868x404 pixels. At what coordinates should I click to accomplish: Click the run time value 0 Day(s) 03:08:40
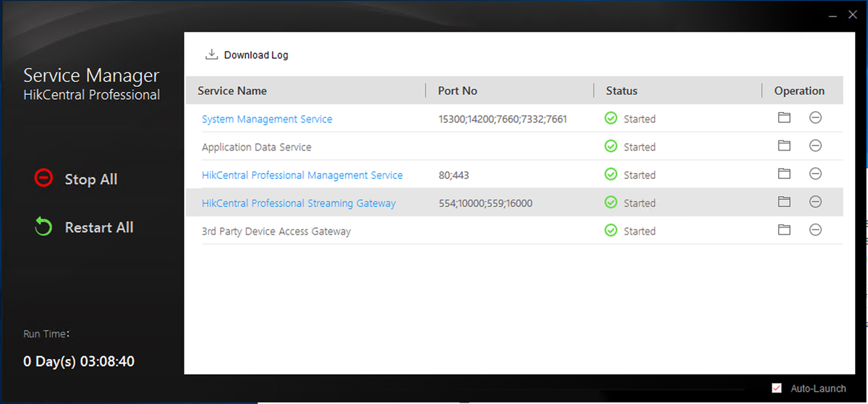79,361
